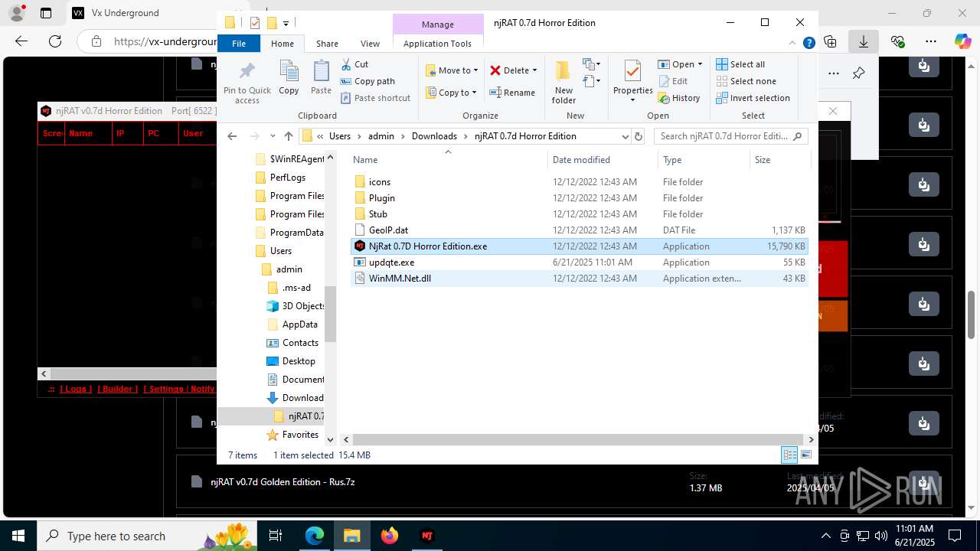980x551 pixels.
Task: Open Properties from the ribbon
Action: 632,81
